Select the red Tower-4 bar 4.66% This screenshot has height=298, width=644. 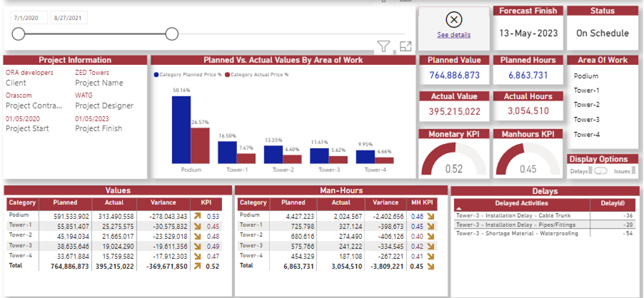tap(384, 160)
